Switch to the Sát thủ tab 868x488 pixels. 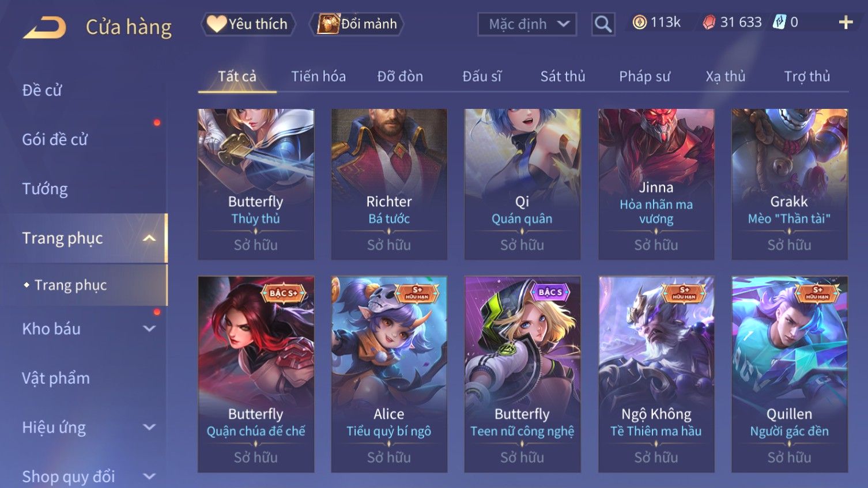click(563, 77)
